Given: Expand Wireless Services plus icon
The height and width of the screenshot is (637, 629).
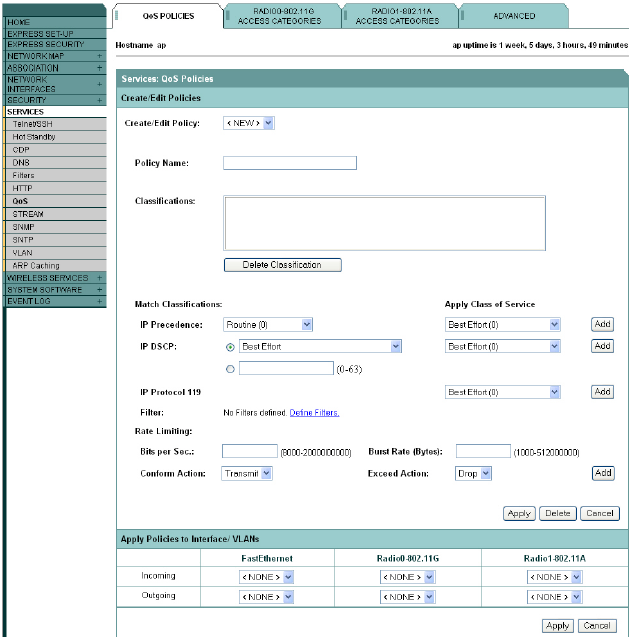Looking at the screenshot, I should (99, 278).
